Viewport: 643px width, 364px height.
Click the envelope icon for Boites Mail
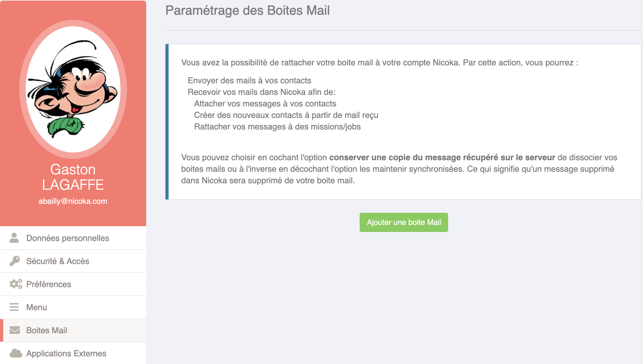pos(15,330)
